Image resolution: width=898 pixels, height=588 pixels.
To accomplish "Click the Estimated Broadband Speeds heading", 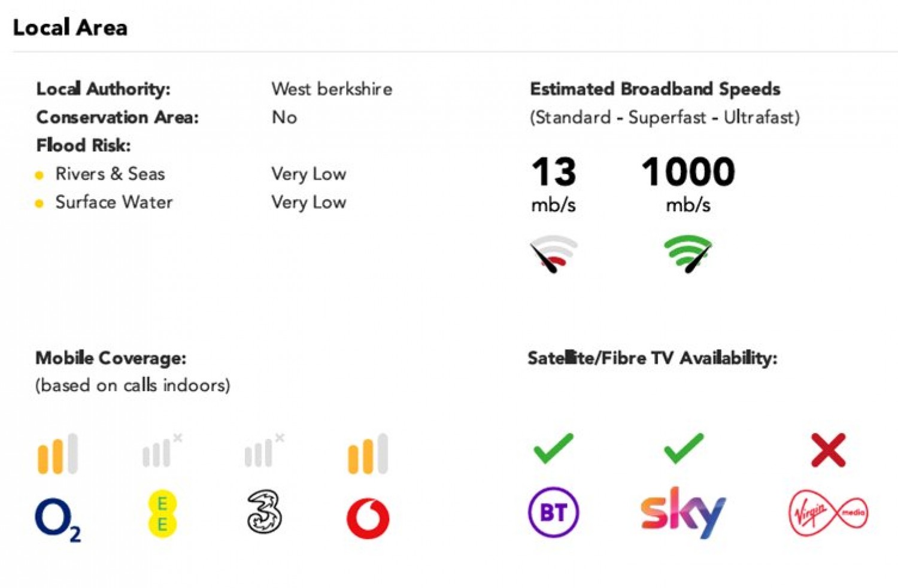I will click(x=655, y=89).
